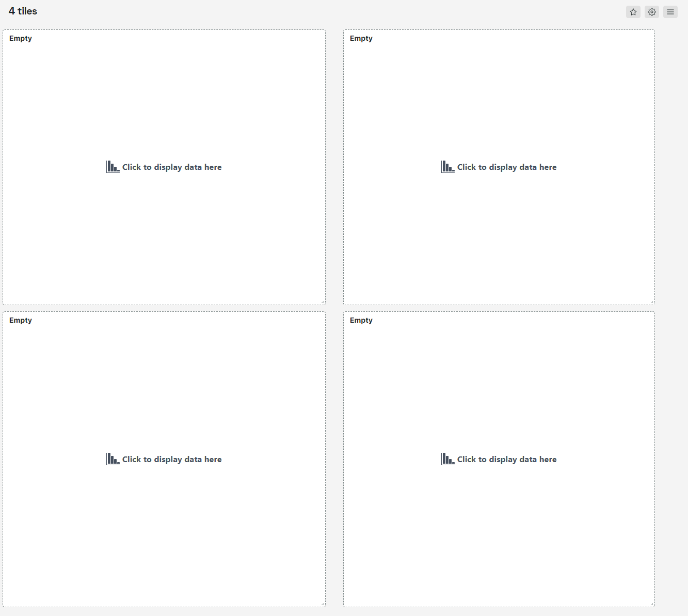Screen dimensions: 688x616
Task: Click 'Click to display data here' in bottom-left tile
Action: coord(172,460)
